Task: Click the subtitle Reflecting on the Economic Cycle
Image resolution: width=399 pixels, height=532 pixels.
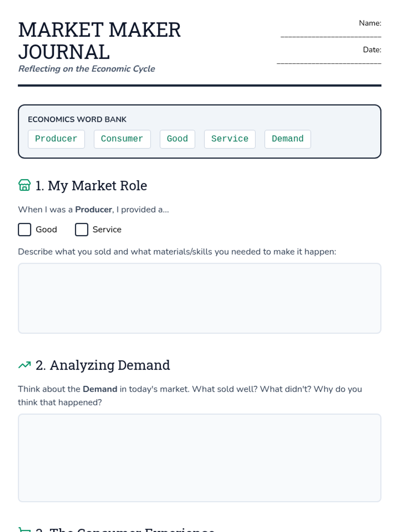Action: [86, 69]
